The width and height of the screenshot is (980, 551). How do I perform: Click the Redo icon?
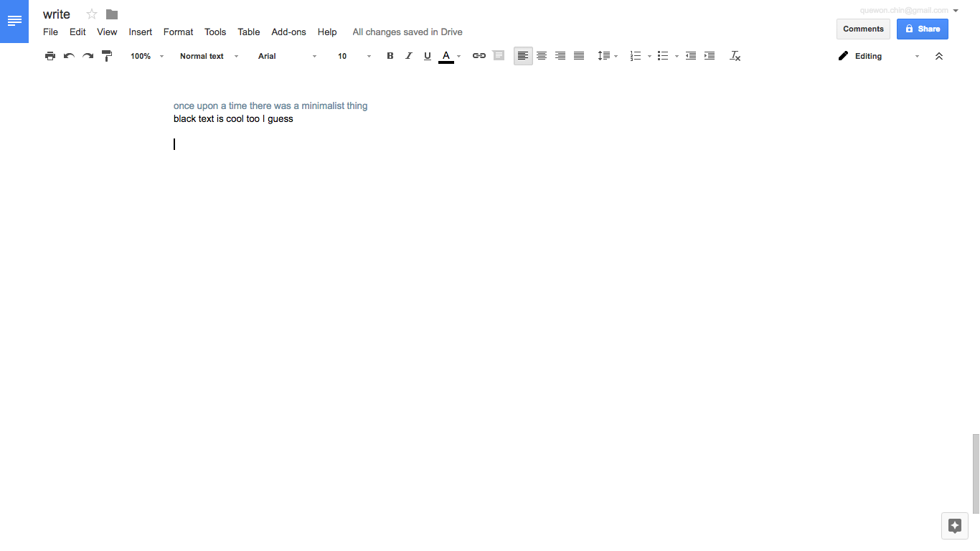88,56
